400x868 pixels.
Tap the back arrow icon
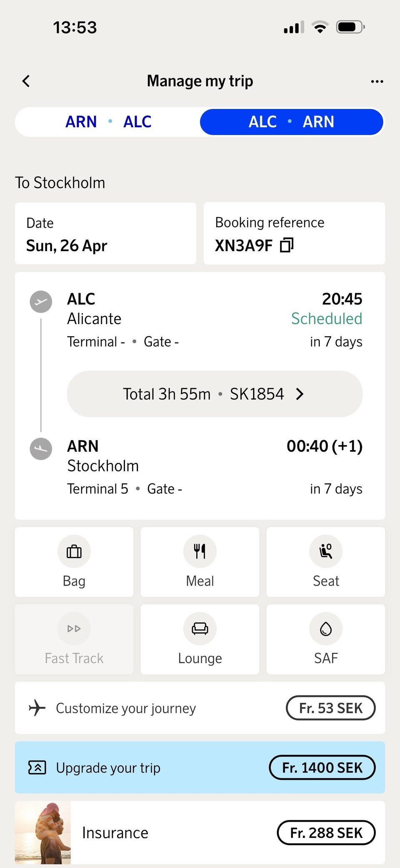point(26,81)
